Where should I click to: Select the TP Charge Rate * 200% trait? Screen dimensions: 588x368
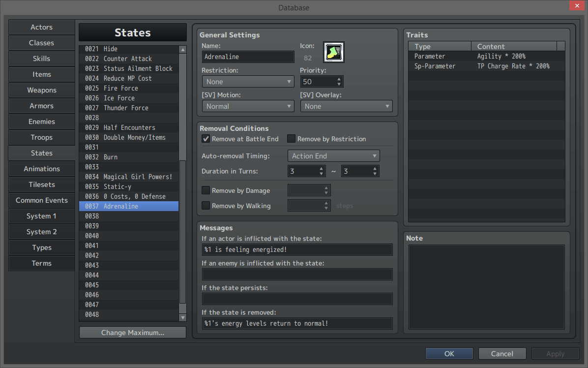coord(486,66)
